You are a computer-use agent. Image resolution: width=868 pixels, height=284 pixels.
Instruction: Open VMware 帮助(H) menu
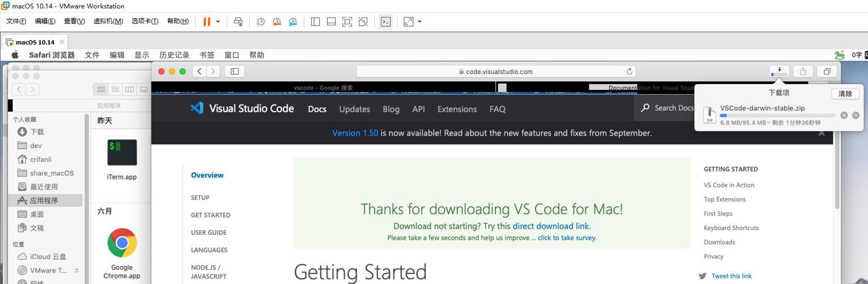click(x=177, y=21)
